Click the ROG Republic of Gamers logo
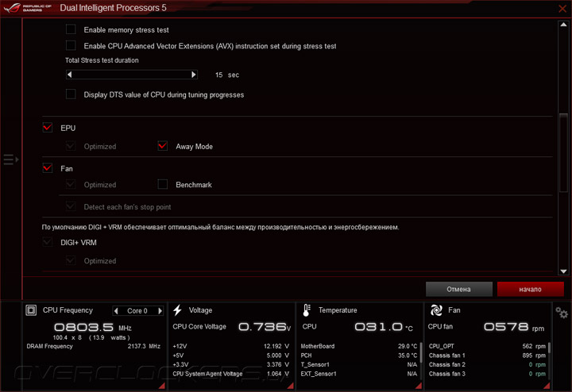Screen dimensions: 572x392 click(x=27, y=8)
